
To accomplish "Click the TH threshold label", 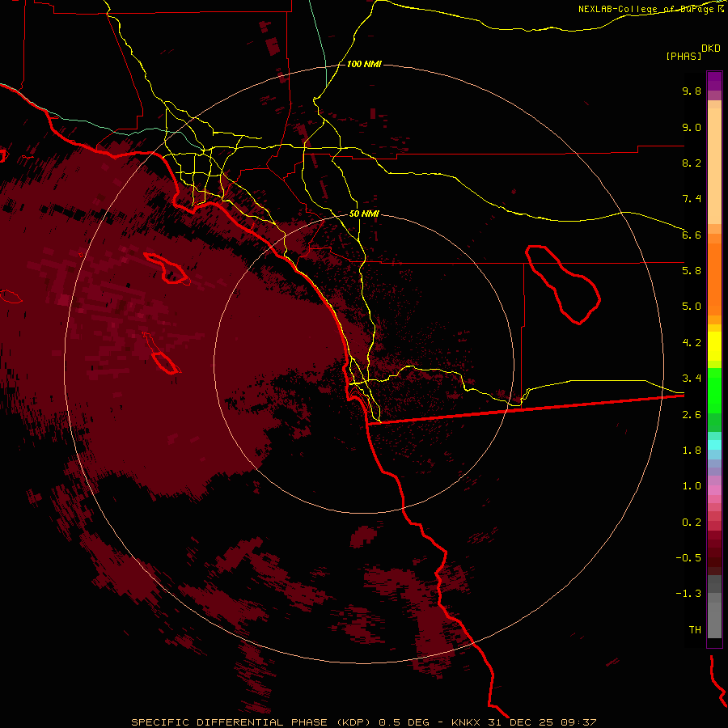I will (x=695, y=630).
